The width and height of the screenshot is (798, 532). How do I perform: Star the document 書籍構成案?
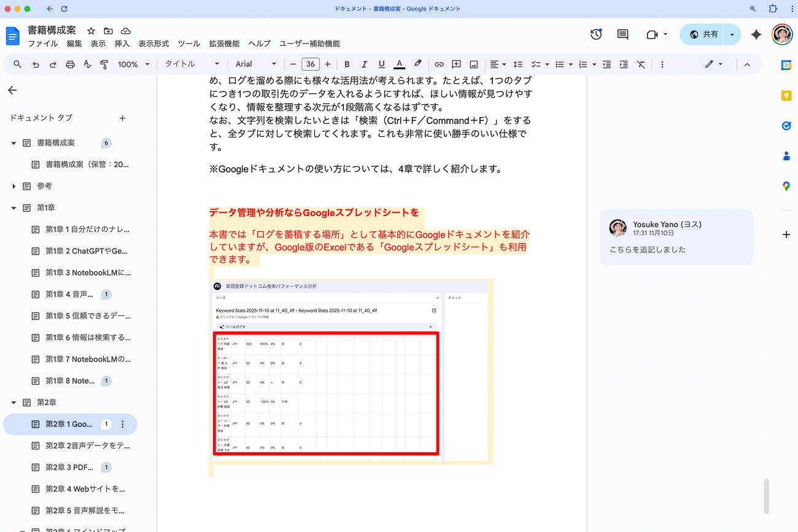tap(91, 31)
